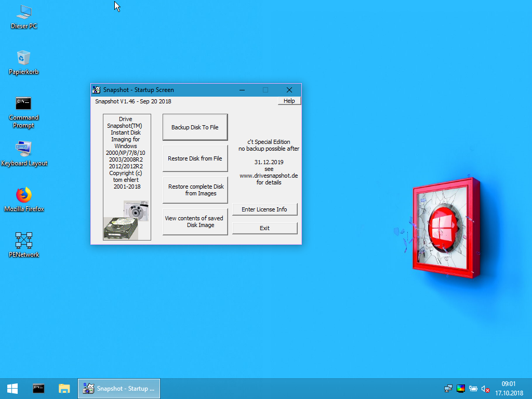Click the Windows Start button

(12, 388)
